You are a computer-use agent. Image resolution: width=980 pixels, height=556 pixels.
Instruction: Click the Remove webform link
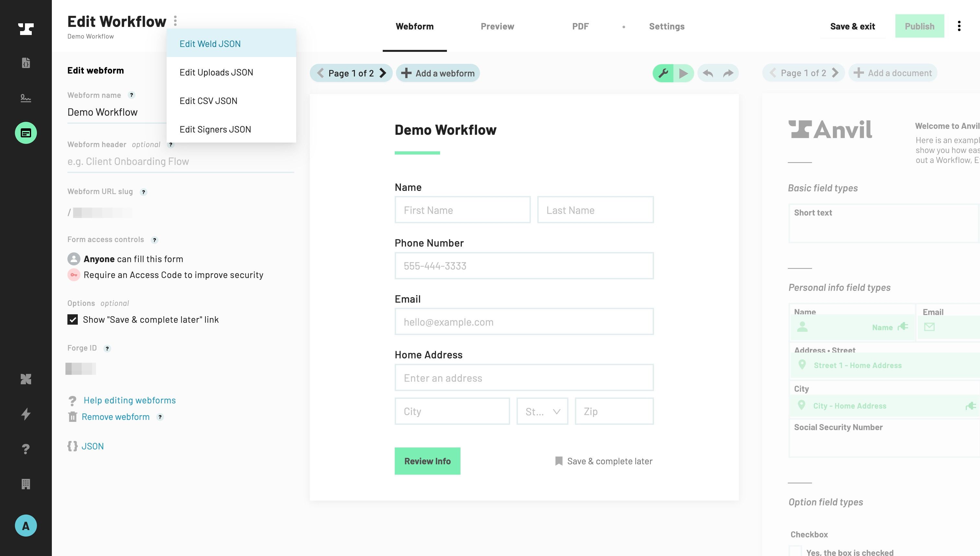click(x=115, y=417)
